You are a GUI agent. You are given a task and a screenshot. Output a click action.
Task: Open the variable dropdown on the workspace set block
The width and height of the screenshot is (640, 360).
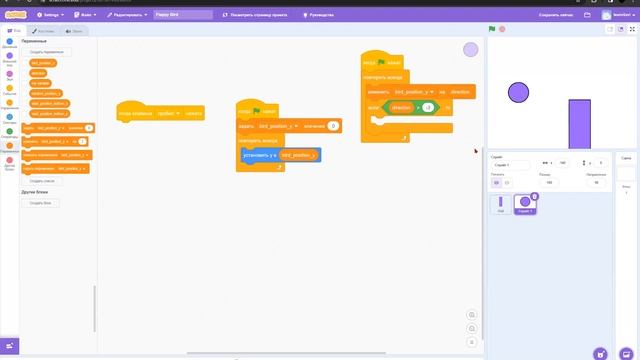coord(278,126)
